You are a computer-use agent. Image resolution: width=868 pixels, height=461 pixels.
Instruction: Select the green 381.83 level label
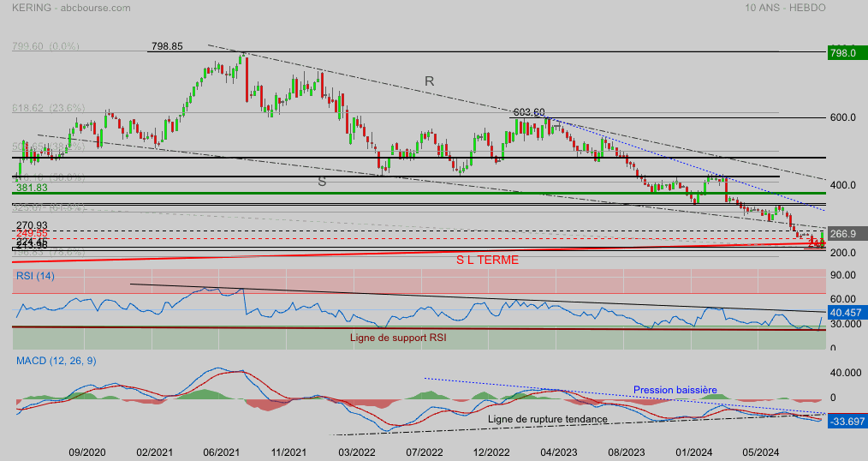click(32, 188)
